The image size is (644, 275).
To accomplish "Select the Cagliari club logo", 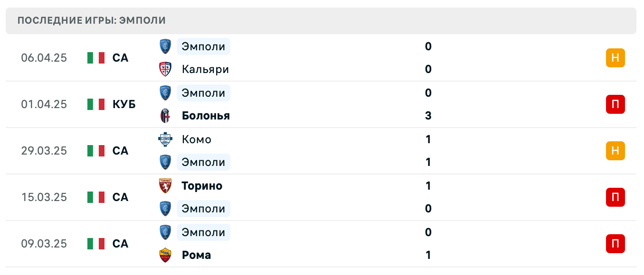I will (x=165, y=69).
